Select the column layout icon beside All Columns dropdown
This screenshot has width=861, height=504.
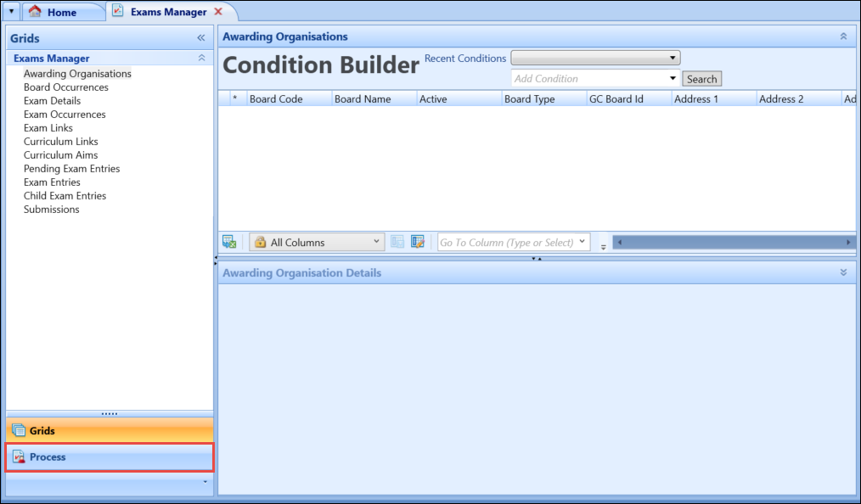click(397, 241)
